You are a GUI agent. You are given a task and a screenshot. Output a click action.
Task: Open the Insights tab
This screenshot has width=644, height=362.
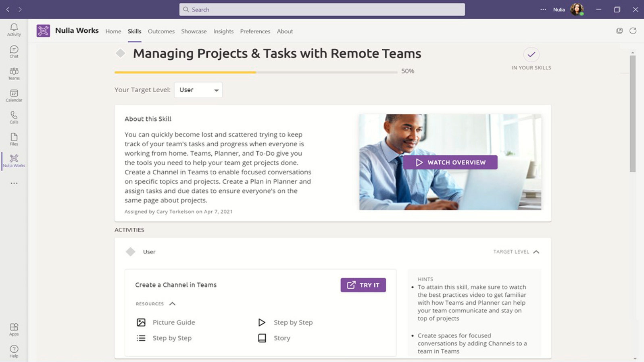coord(223,31)
